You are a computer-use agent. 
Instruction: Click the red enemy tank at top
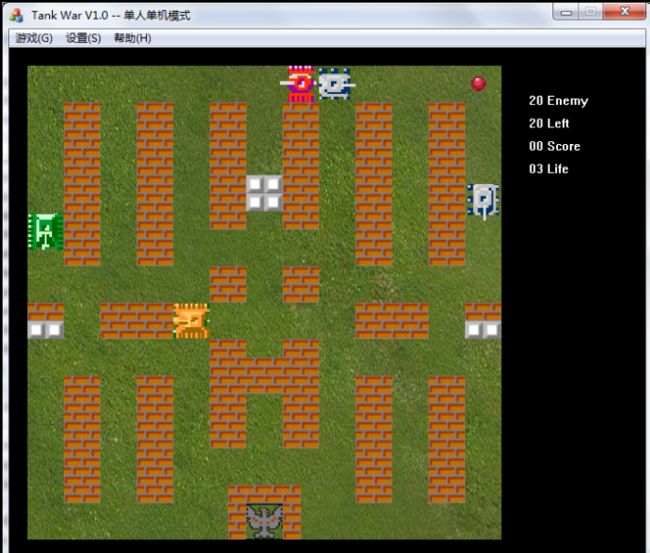point(298,84)
